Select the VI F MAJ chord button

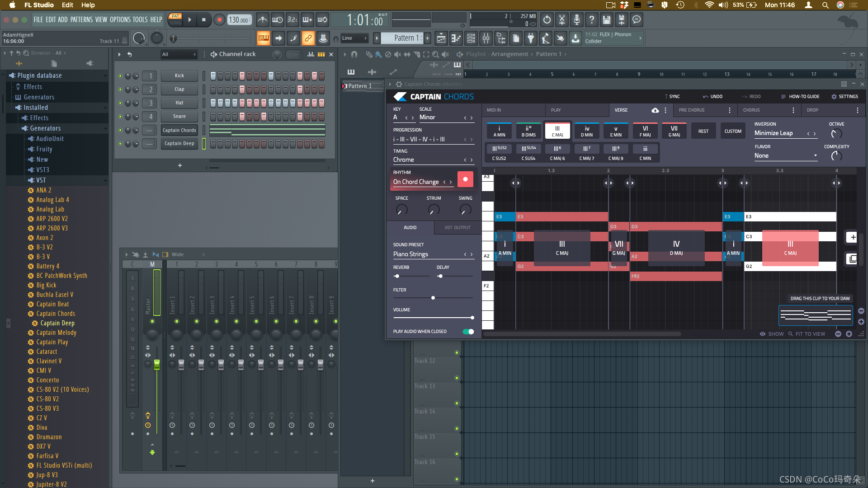[645, 131]
